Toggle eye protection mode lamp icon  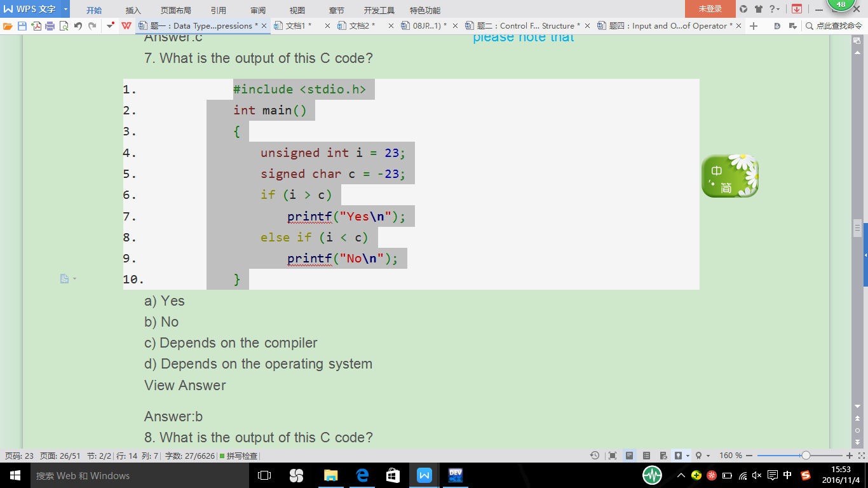click(678, 456)
